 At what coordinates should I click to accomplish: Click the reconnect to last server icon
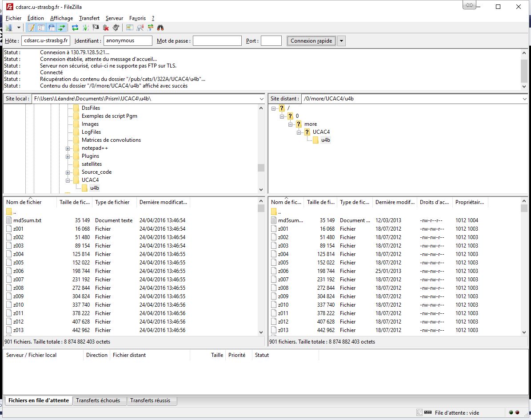[116, 28]
